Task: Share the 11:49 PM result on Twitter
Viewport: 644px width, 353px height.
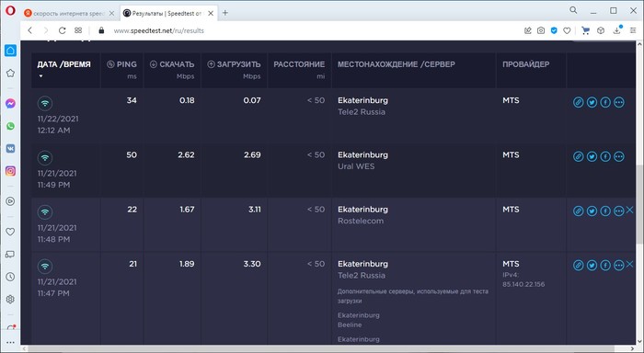Action: point(592,157)
